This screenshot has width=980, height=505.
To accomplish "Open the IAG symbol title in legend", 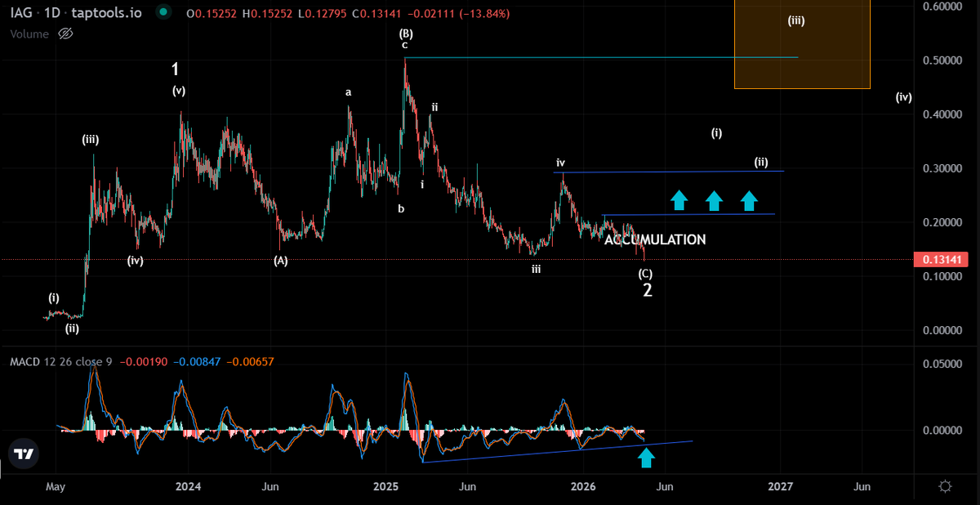I will (x=23, y=13).
